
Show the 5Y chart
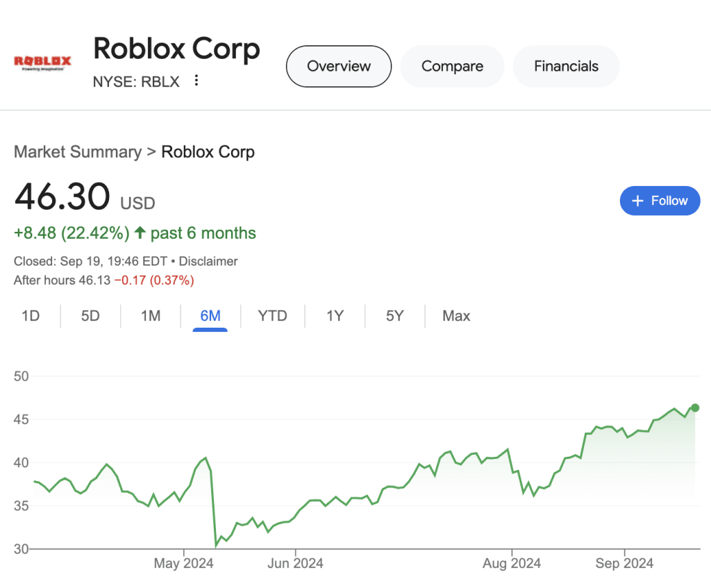(394, 316)
